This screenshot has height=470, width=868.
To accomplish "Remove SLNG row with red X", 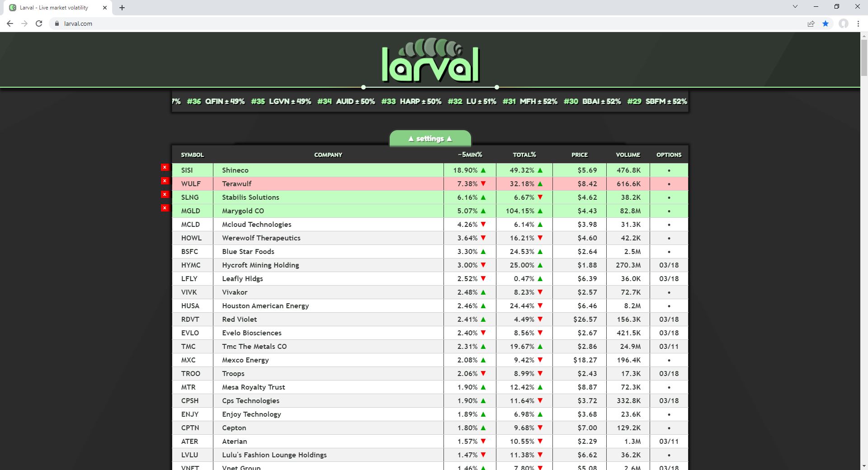I will tap(165, 194).
